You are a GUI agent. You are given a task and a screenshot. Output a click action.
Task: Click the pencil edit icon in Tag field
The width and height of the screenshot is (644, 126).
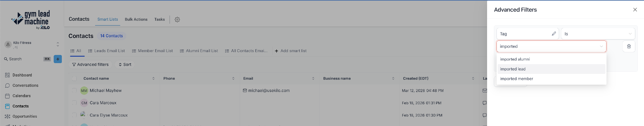[x=554, y=34]
